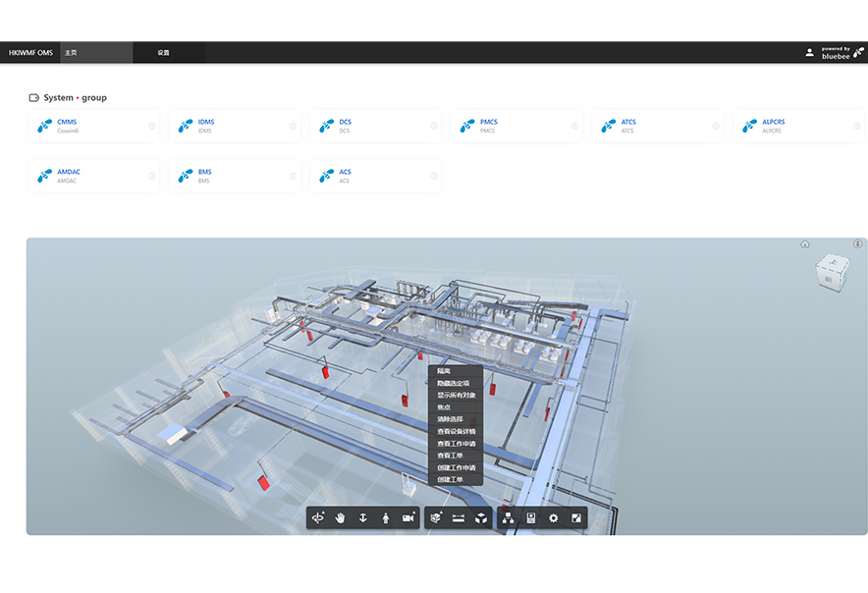Select the Orbit tool in viewer toolbar

coord(317,518)
